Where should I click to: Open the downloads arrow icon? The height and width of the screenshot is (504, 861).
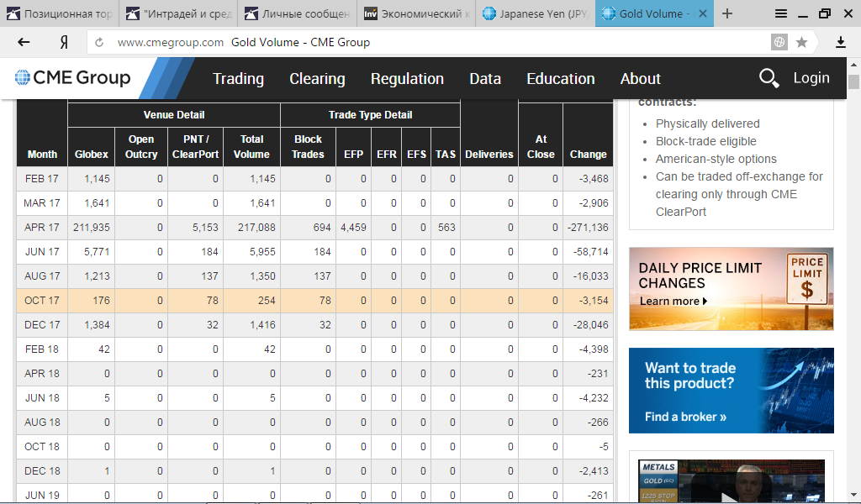point(840,42)
